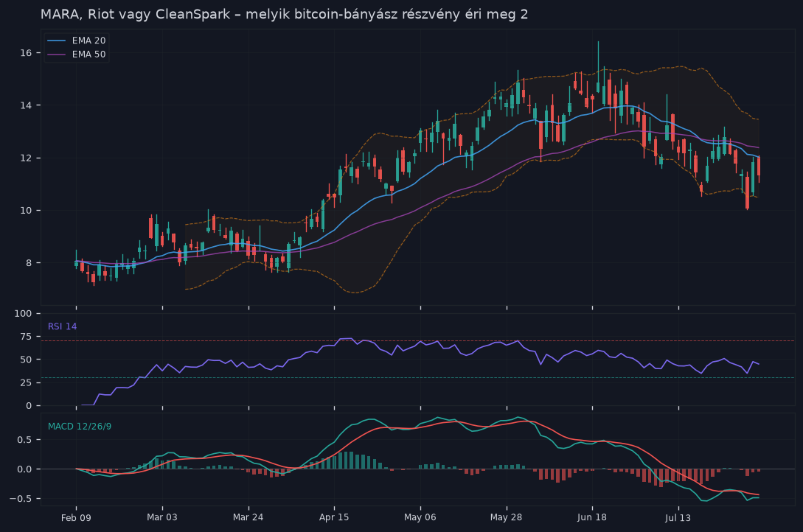803x532 pixels.
Task: Click the purple EMA 50 legend line swatch
Action: pyautogui.click(x=56, y=55)
